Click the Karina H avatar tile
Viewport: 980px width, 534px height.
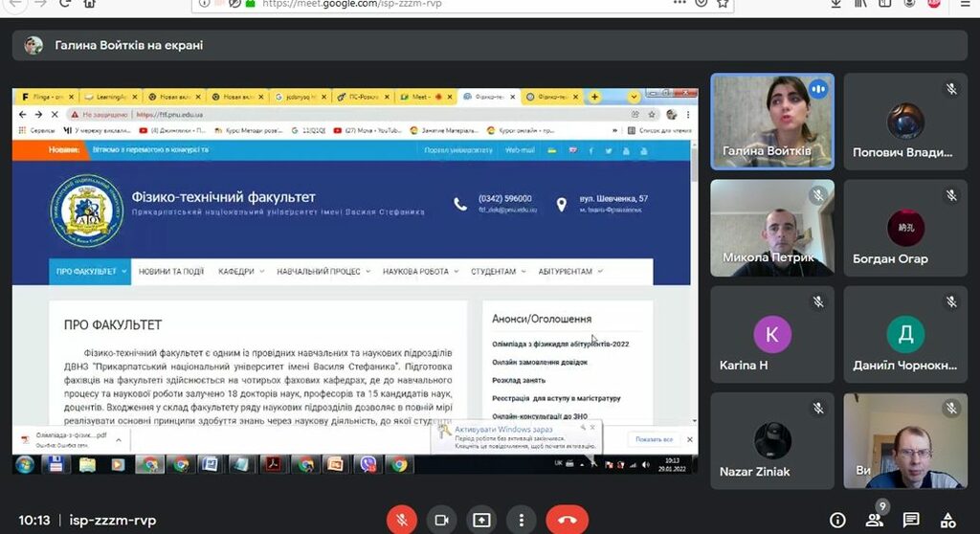pyautogui.click(x=771, y=335)
